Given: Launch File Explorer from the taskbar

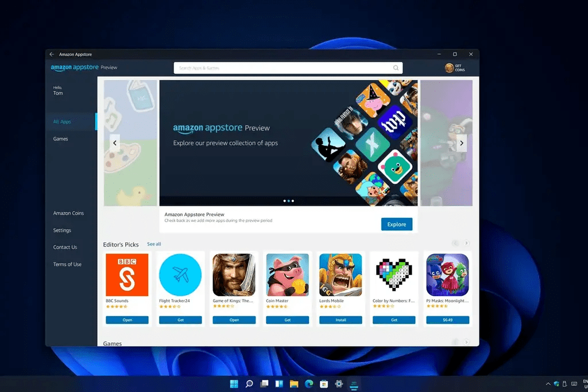Looking at the screenshot, I should click(x=294, y=384).
